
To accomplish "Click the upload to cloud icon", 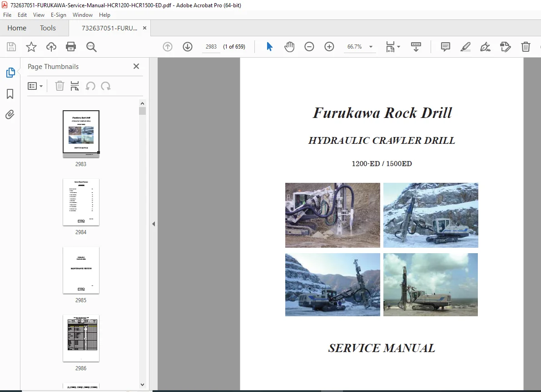I will tap(51, 47).
